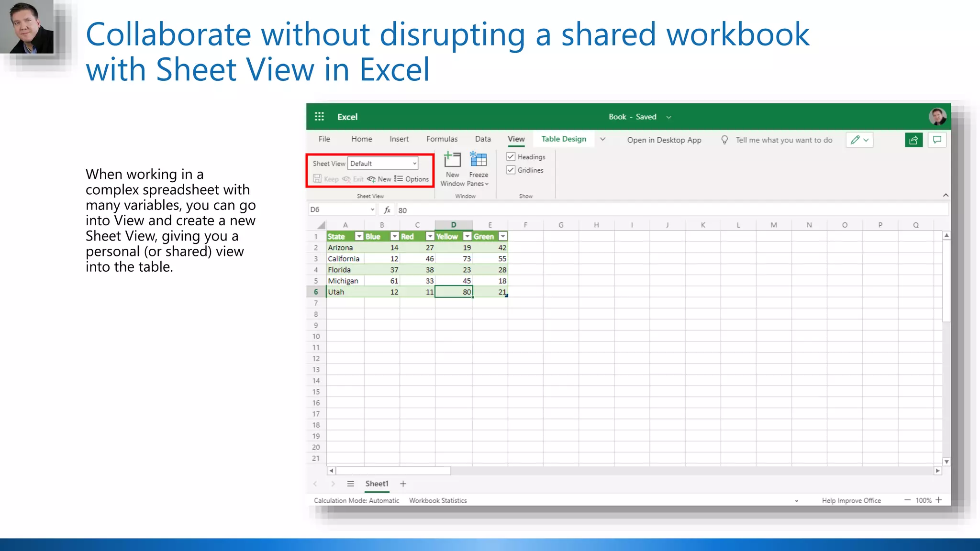The image size is (980, 551).
Task: Open the File tab
Action: 324,139
